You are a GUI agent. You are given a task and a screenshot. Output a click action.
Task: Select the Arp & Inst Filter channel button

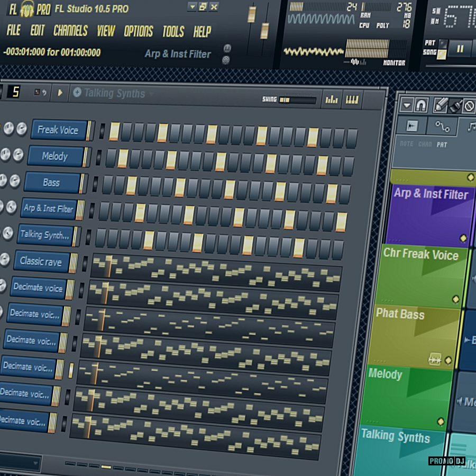tap(49, 208)
